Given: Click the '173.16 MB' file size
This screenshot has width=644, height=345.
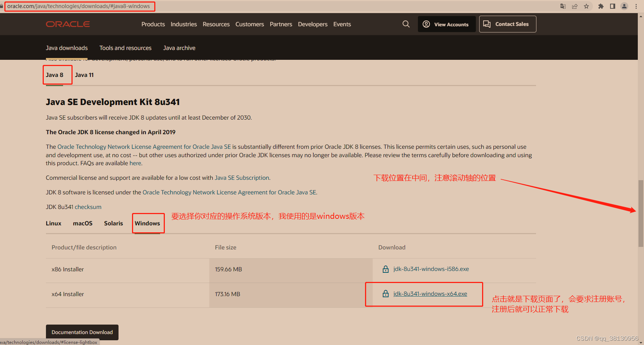Looking at the screenshot, I should tap(228, 294).
